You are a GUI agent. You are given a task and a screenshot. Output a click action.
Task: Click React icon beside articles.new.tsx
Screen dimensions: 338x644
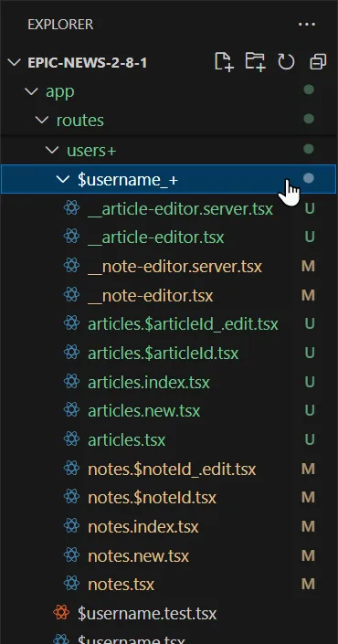[71, 410]
